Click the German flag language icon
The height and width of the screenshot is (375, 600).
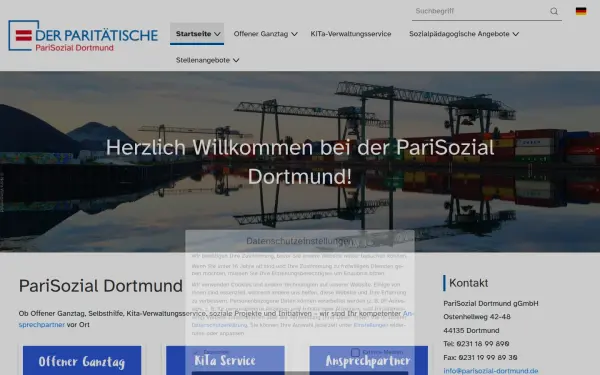[x=581, y=11]
